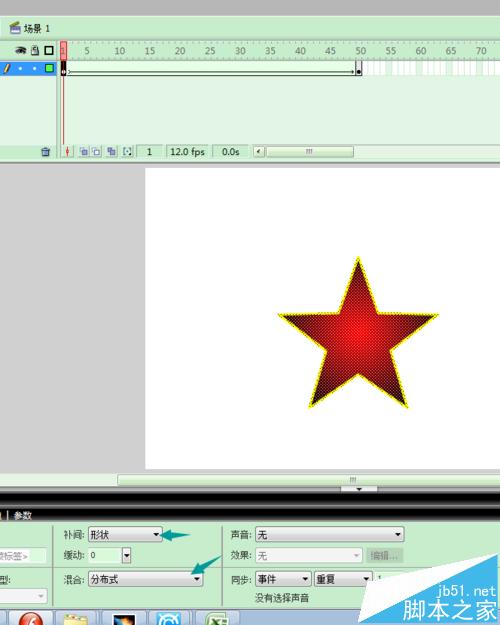Select the end keyframe at frame 50
The image size is (500, 625).
click(x=358, y=69)
